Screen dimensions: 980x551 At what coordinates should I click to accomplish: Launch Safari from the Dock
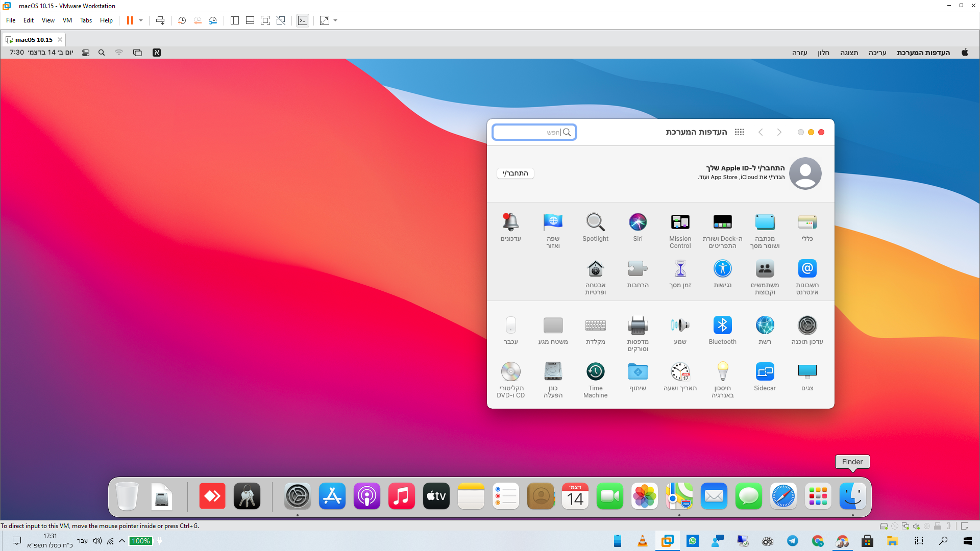[x=783, y=496]
